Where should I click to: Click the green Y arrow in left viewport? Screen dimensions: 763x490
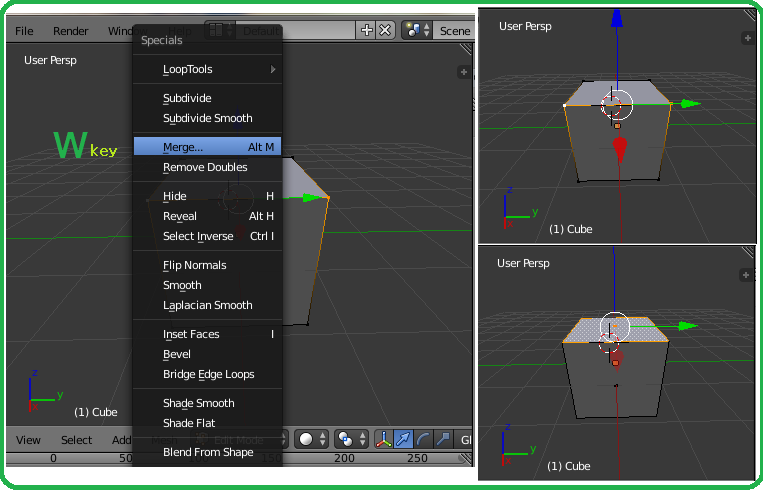click(311, 198)
